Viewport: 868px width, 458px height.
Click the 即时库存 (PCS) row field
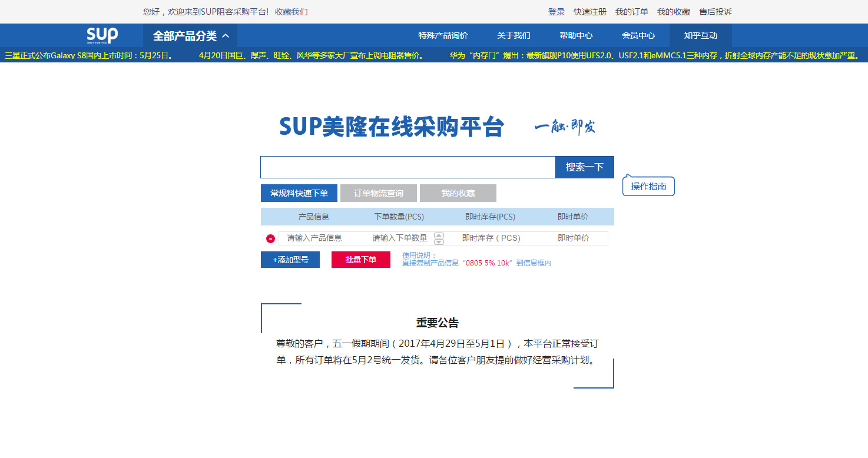491,238
